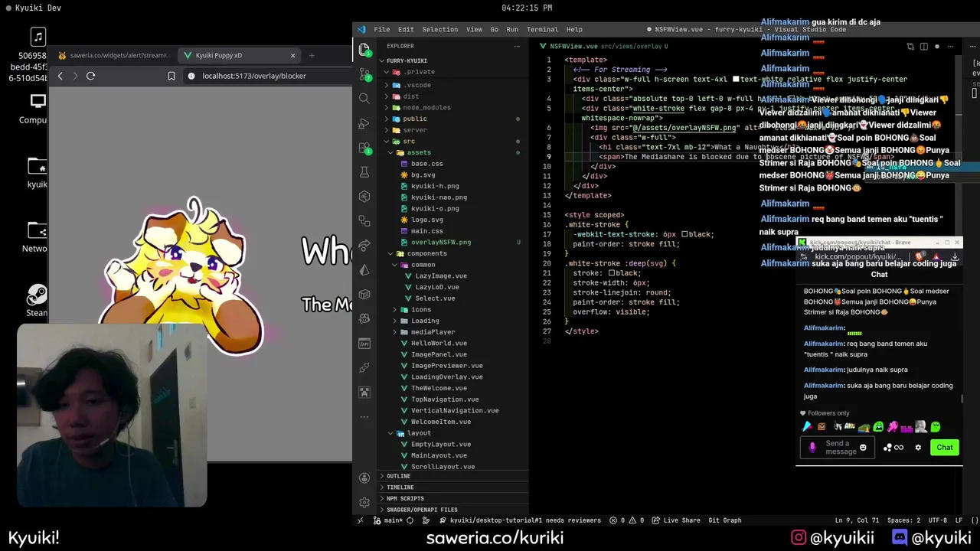Viewport: 980px width, 551px height.
Task: Open the MainLayout.vue file
Action: pos(439,455)
